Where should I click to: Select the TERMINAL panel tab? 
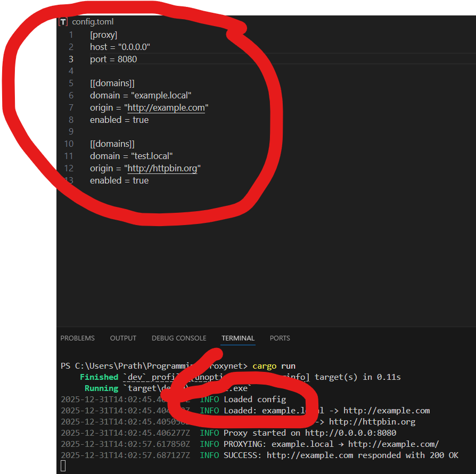(x=238, y=338)
